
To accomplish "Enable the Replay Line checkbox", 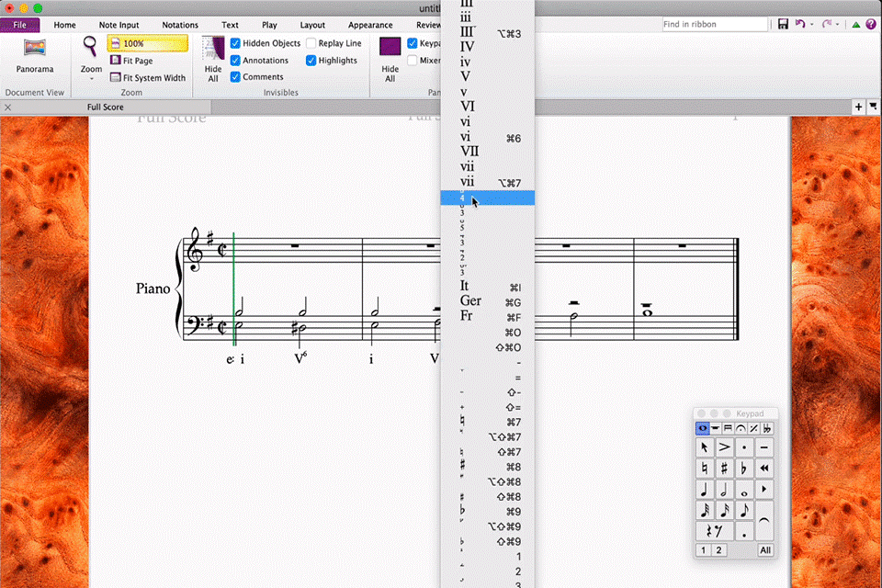I will click(311, 43).
